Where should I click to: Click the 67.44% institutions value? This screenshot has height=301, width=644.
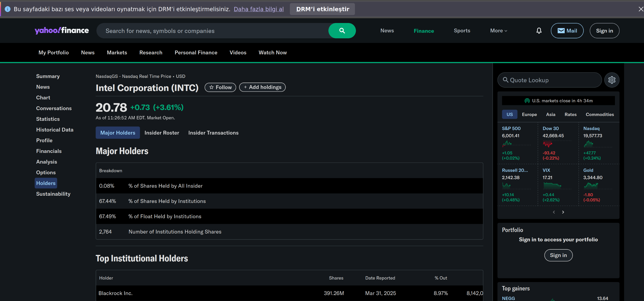tap(107, 201)
